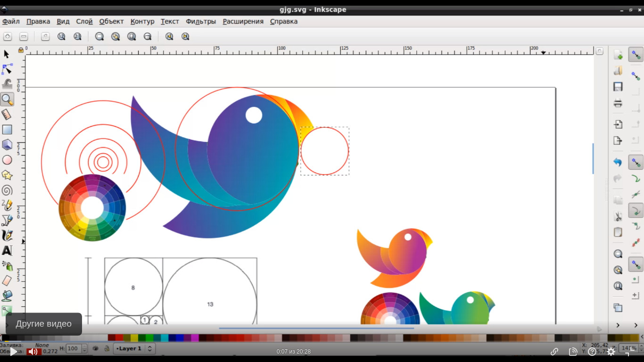Screen dimensions: 644x362
Task: Select the Node editing tool
Action: pyautogui.click(x=7, y=69)
